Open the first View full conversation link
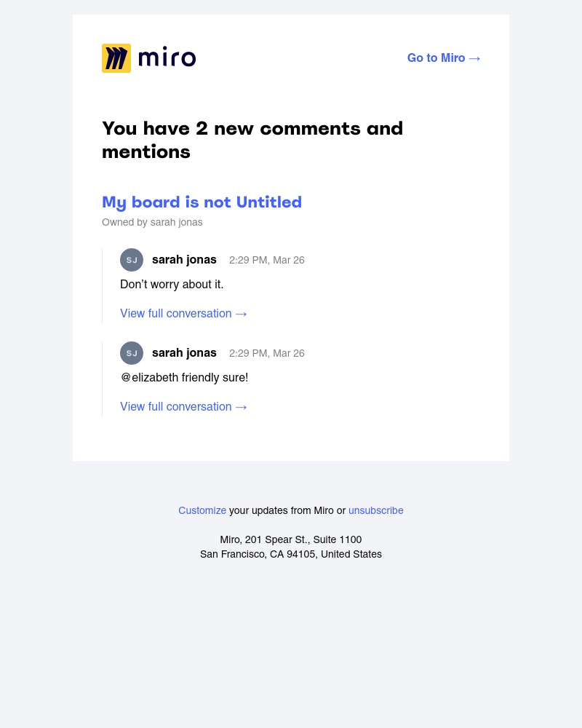 click(176, 314)
